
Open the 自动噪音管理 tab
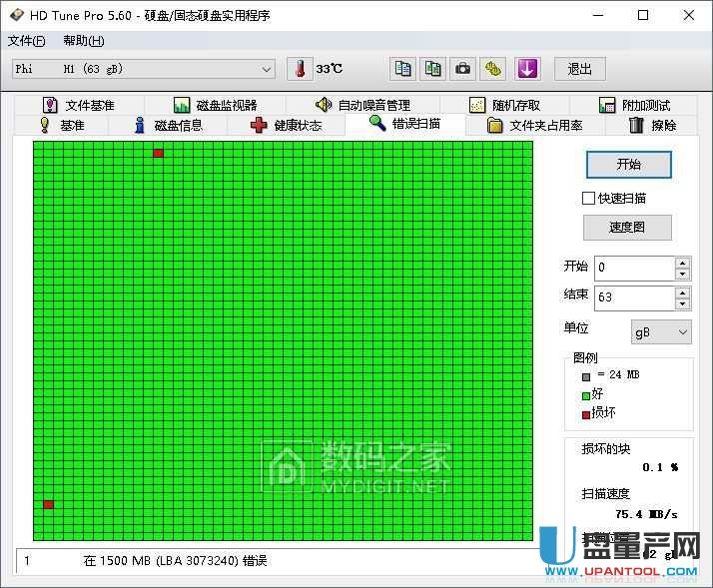(x=362, y=105)
